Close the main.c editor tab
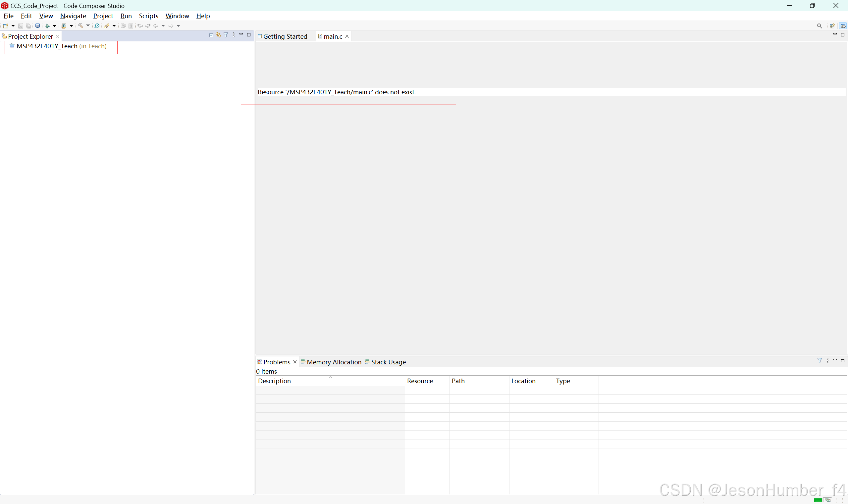The image size is (848, 504). pos(347,36)
